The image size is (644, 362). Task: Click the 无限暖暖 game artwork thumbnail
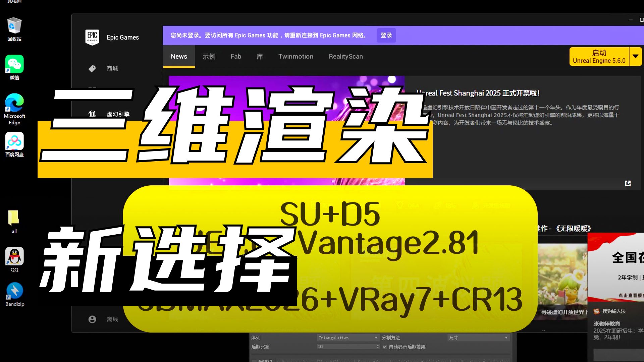(562, 274)
